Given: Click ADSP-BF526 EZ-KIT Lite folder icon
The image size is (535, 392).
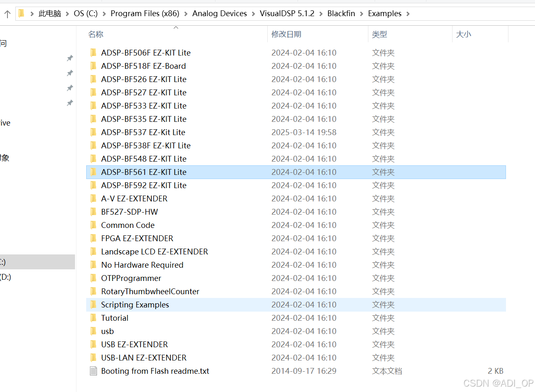Looking at the screenshot, I should tap(93, 79).
